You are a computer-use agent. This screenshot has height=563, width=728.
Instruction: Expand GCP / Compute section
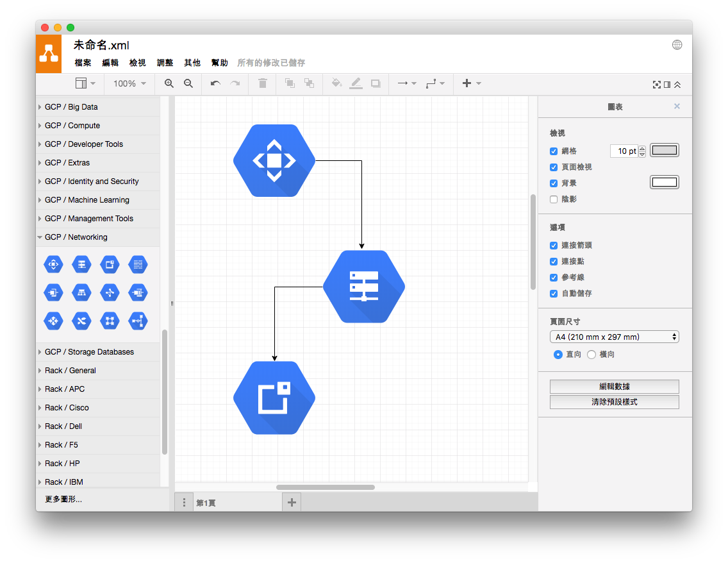coord(98,126)
